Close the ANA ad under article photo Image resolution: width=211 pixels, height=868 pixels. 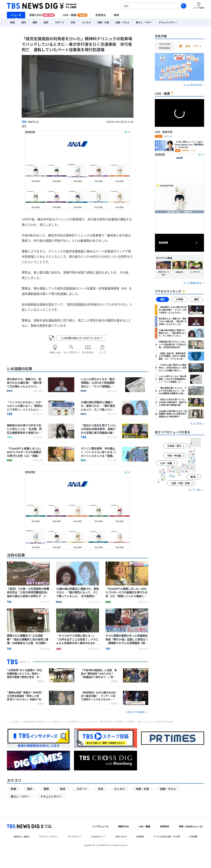[129, 132]
